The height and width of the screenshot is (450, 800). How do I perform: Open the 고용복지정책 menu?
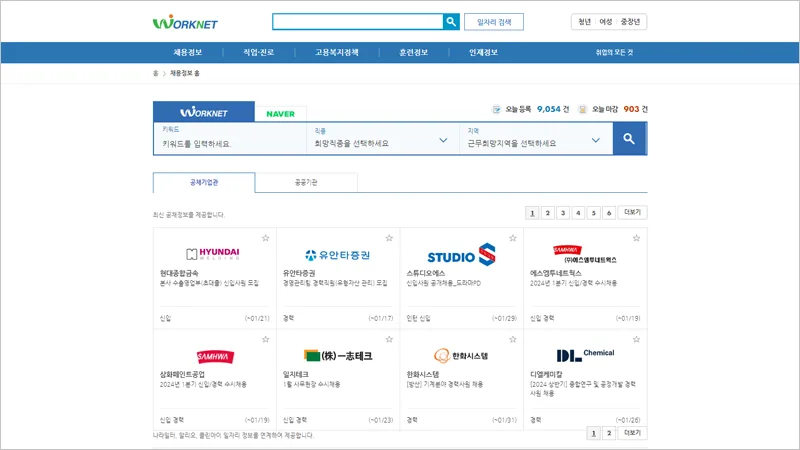click(337, 53)
